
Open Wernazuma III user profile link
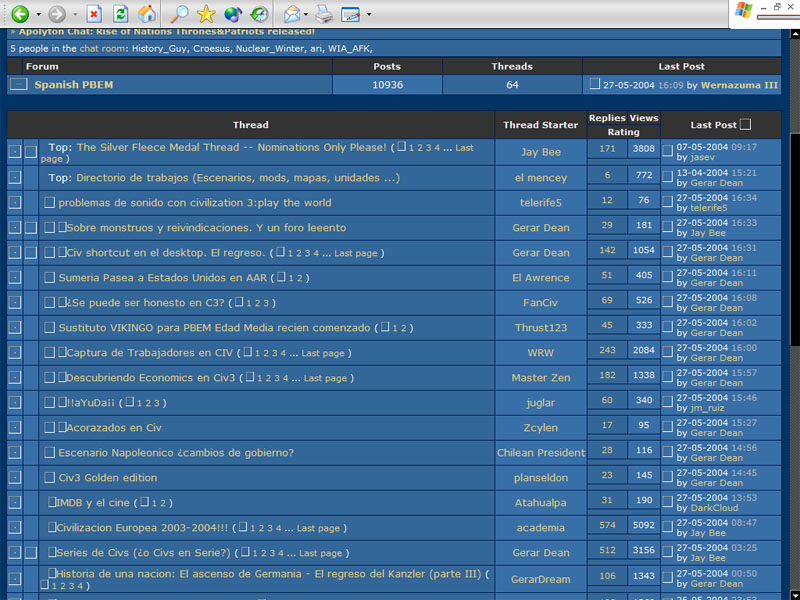pyautogui.click(x=739, y=85)
